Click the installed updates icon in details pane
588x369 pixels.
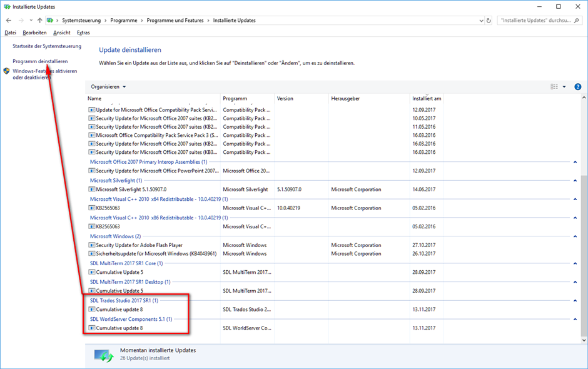(x=103, y=355)
